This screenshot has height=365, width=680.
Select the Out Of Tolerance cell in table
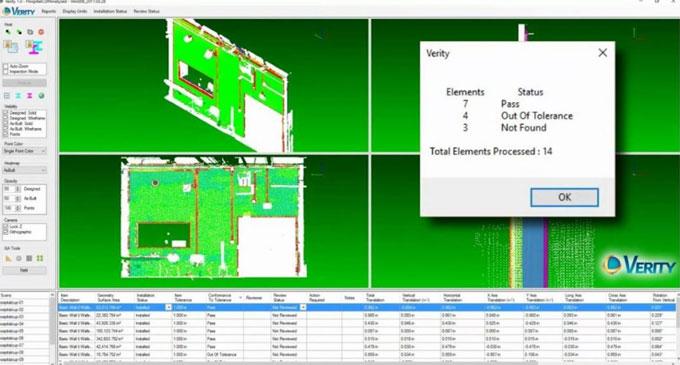[224, 355]
